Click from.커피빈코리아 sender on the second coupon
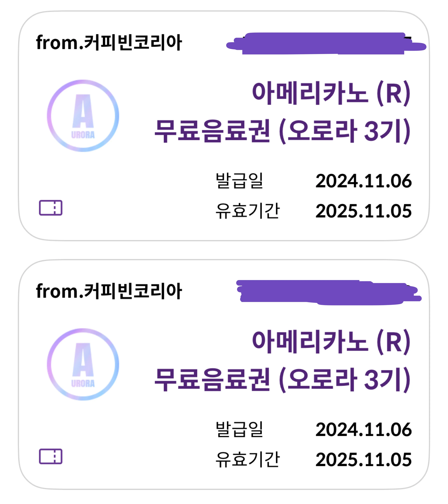This screenshot has width=448, height=504. pos(109,291)
